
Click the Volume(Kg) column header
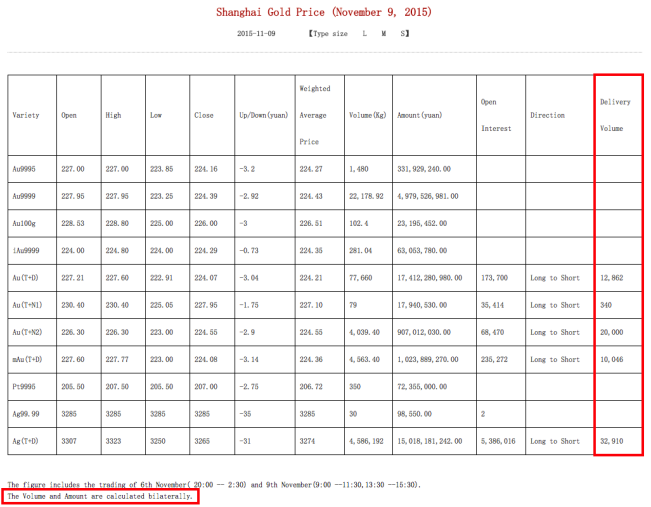[367, 115]
